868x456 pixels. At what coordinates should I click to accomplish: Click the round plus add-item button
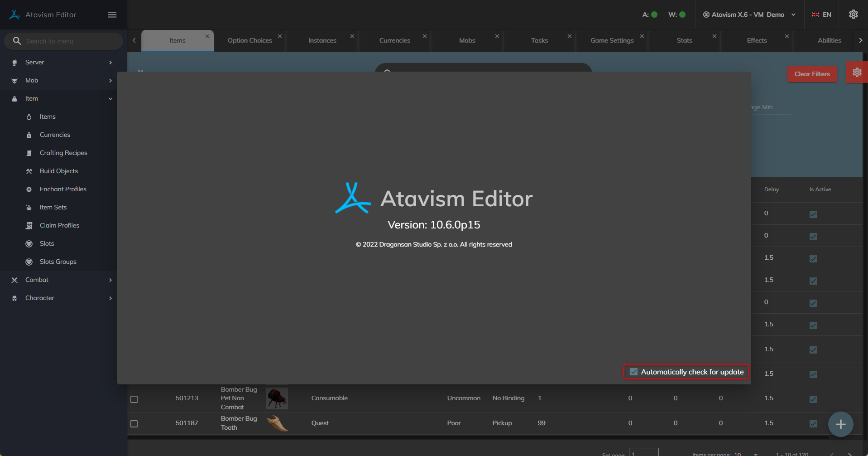pyautogui.click(x=840, y=424)
